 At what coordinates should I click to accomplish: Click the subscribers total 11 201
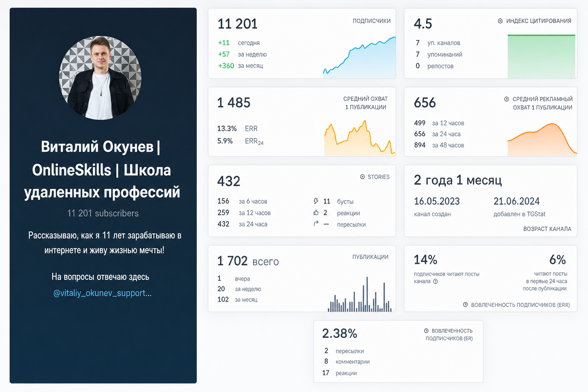tap(237, 24)
